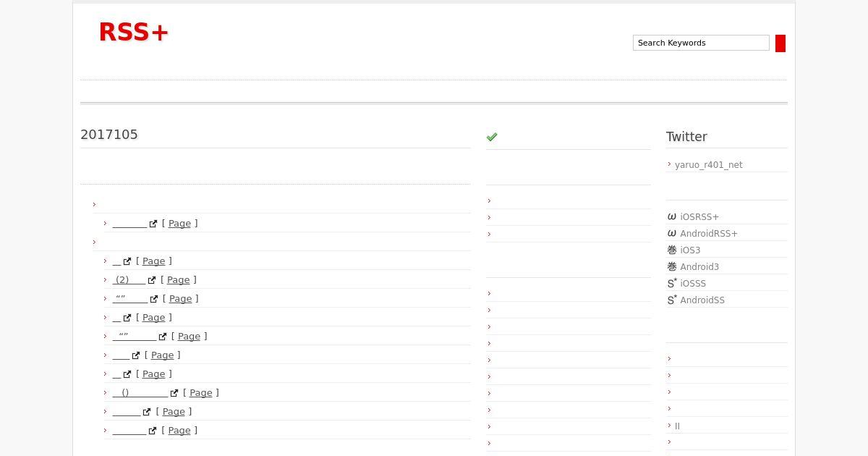This screenshot has width=868, height=456.
Task: Open the Page link beside the () entry
Action: click(200, 393)
